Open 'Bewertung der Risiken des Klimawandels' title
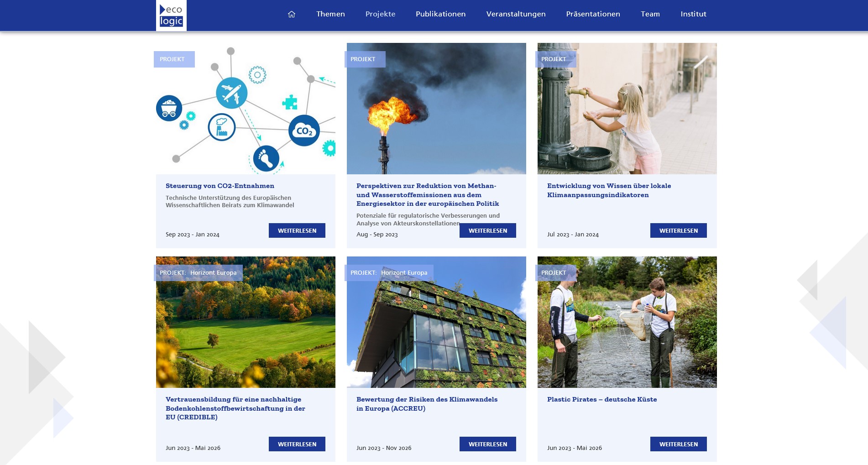The width and height of the screenshot is (868, 465). click(x=427, y=404)
